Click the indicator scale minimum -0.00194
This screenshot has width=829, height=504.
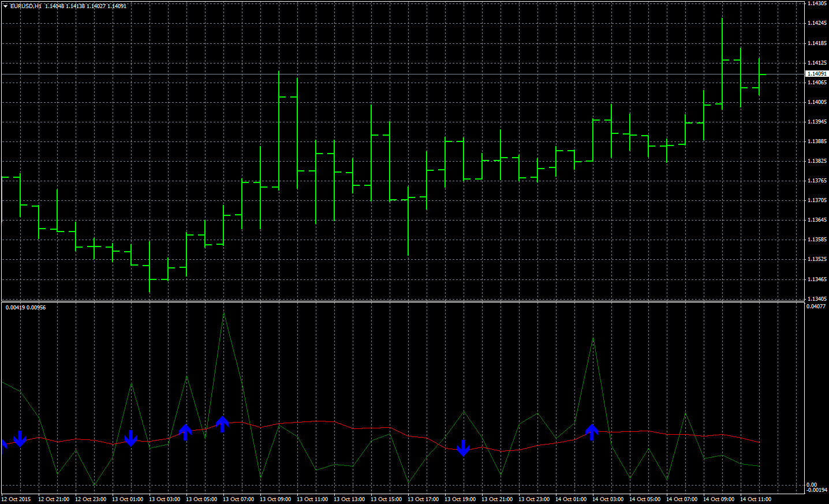coord(817,490)
